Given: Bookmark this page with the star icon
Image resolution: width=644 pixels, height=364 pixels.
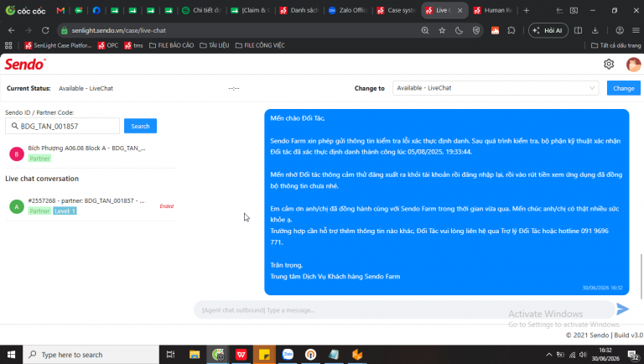Looking at the screenshot, I should tap(442, 30).
